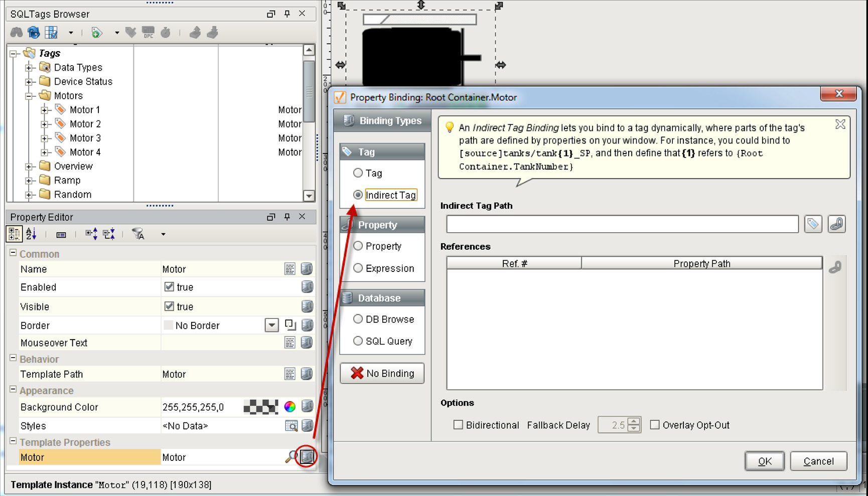
Task: Click the export tags tray icon with down arrow
Action: (x=212, y=33)
